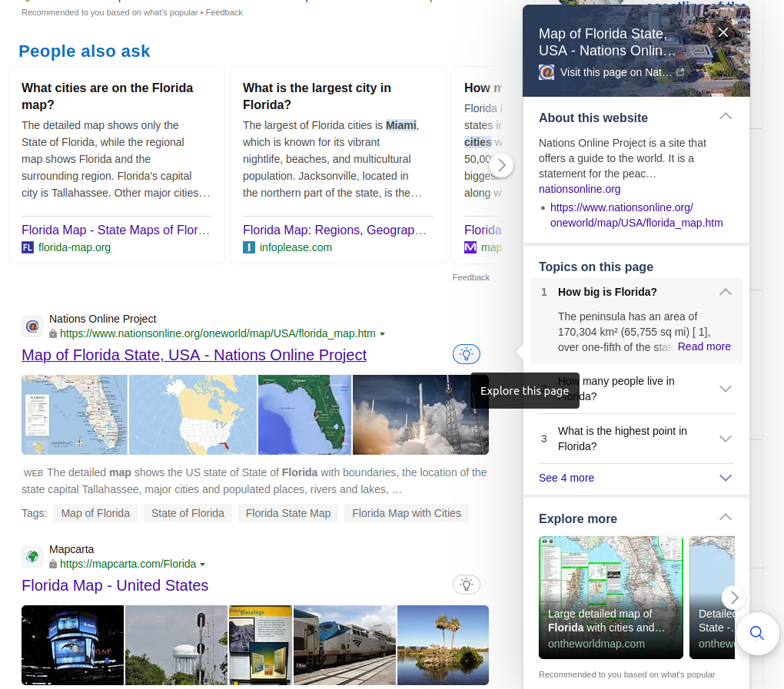Advance the People also ask carousel arrow
Image resolution: width=784 pixels, height=689 pixels.
[x=501, y=165]
